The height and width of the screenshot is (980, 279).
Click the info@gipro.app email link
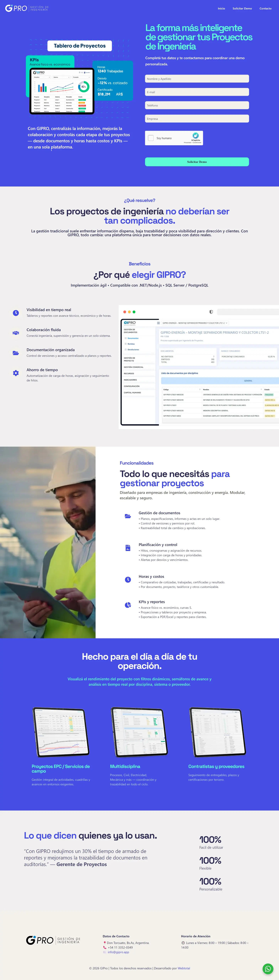point(118,952)
